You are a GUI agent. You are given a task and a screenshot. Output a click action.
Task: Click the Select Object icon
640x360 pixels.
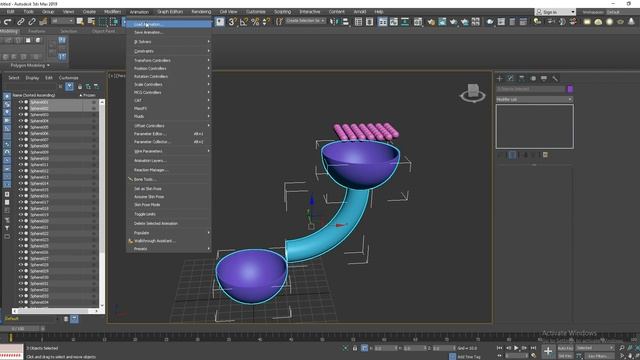pos(80,22)
